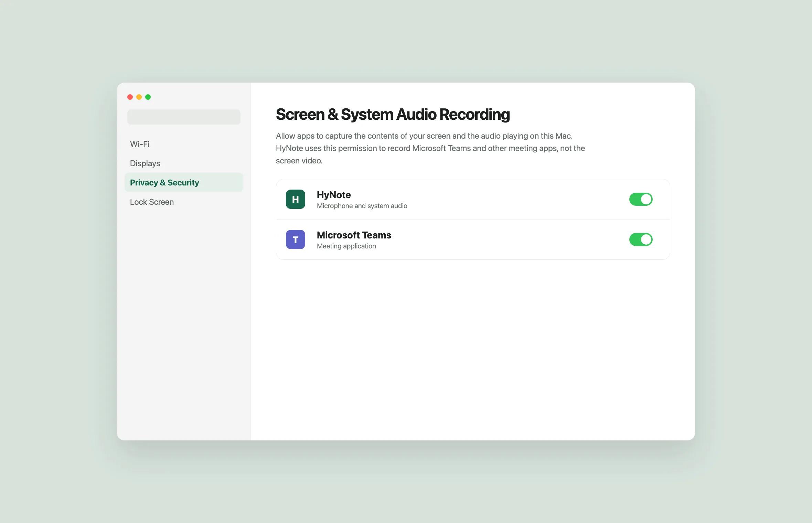This screenshot has height=523, width=812.
Task: Turn off the Microsoft Teams toggle
Action: [x=641, y=239]
